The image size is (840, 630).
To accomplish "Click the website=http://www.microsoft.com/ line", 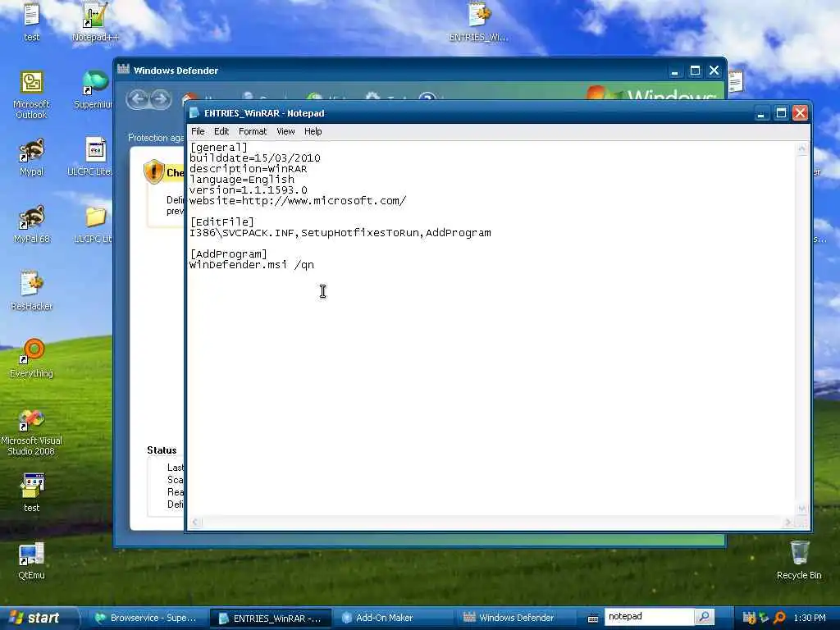I will click(298, 201).
